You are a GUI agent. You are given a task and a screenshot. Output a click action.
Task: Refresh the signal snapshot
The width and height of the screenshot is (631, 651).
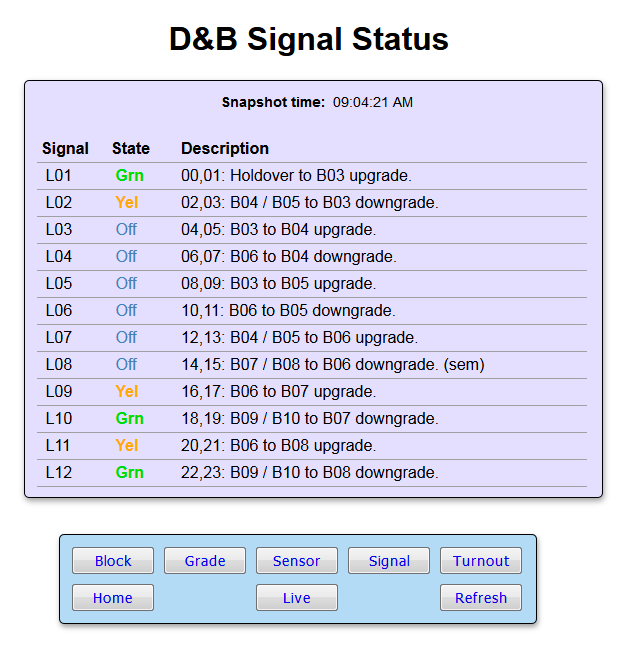tap(481, 597)
